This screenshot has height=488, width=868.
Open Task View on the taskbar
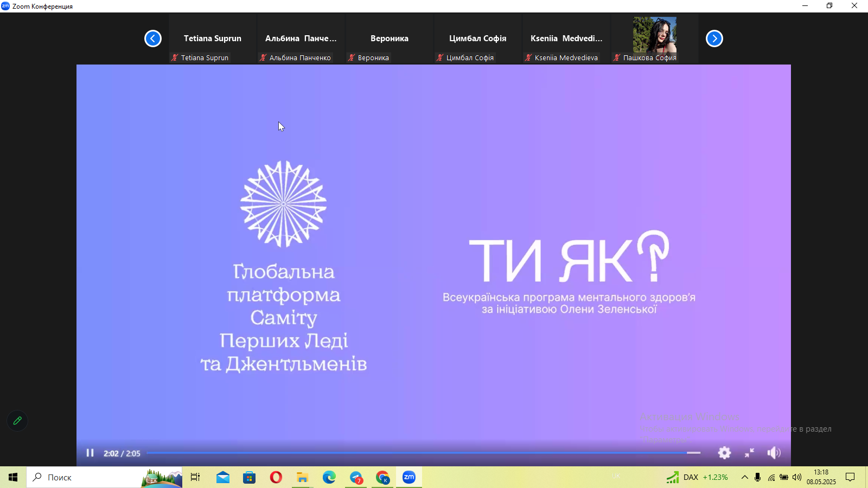coord(195,477)
